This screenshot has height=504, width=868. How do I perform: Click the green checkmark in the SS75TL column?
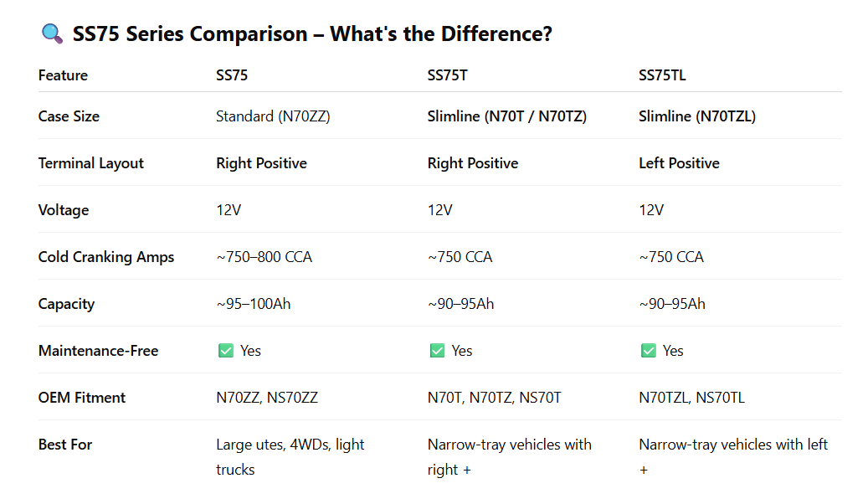[648, 351]
